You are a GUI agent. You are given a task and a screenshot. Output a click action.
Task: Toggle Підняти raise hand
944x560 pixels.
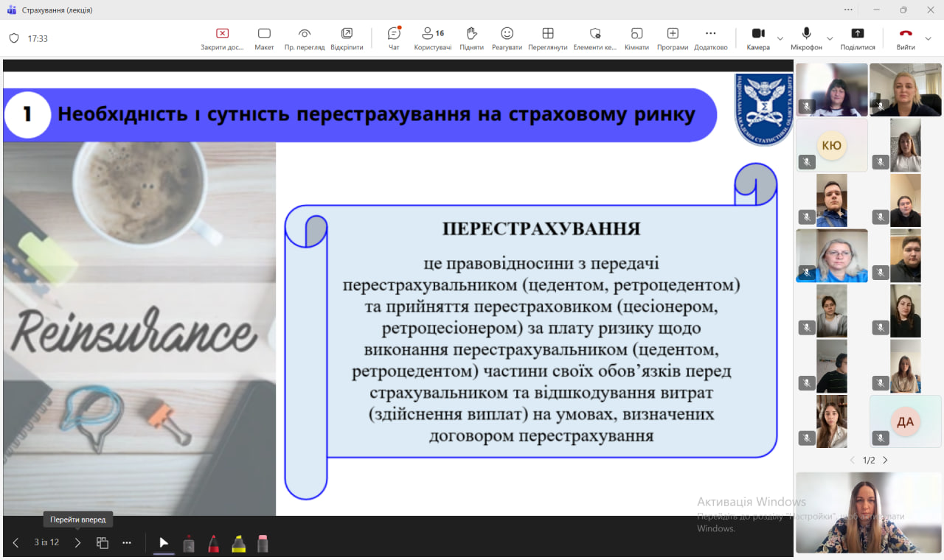point(471,38)
